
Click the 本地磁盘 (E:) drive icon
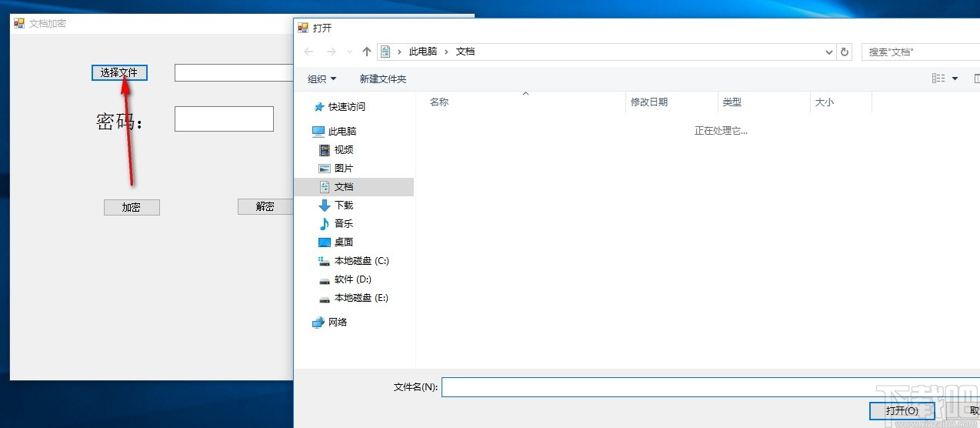coord(325,298)
